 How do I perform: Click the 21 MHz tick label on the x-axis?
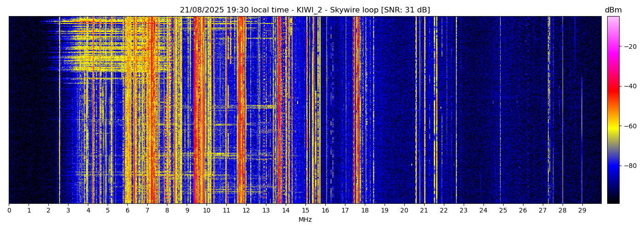pos(424,211)
